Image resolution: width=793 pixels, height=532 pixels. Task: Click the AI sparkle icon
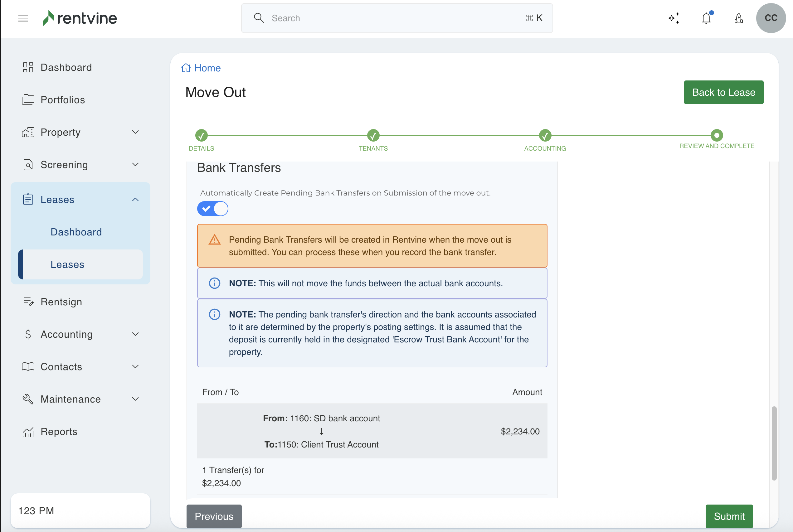pyautogui.click(x=674, y=18)
